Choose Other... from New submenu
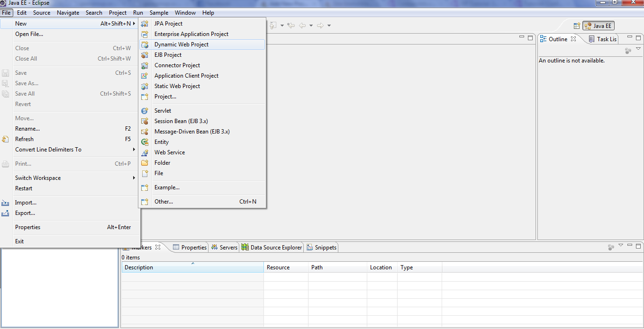This screenshot has width=644, height=329. [x=163, y=202]
